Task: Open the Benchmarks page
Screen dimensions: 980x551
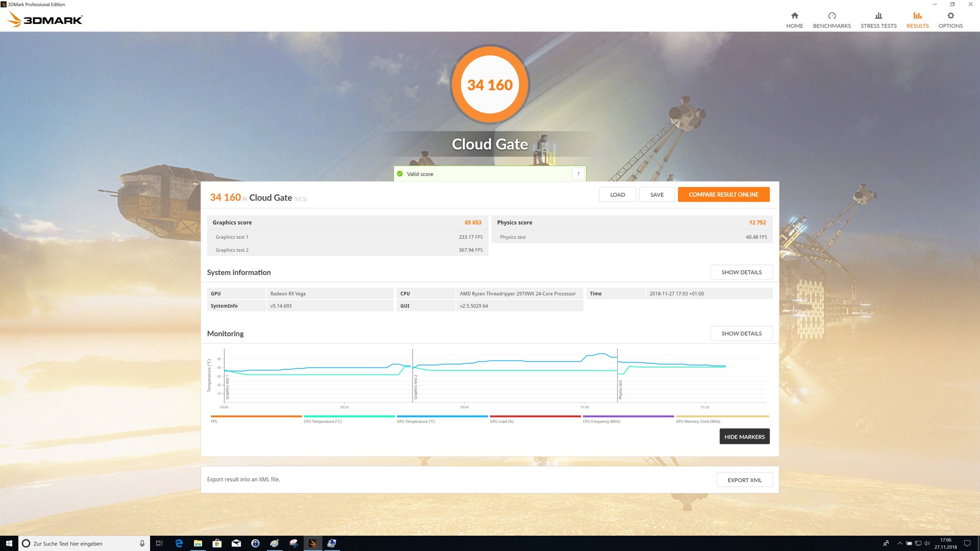Action: click(831, 20)
